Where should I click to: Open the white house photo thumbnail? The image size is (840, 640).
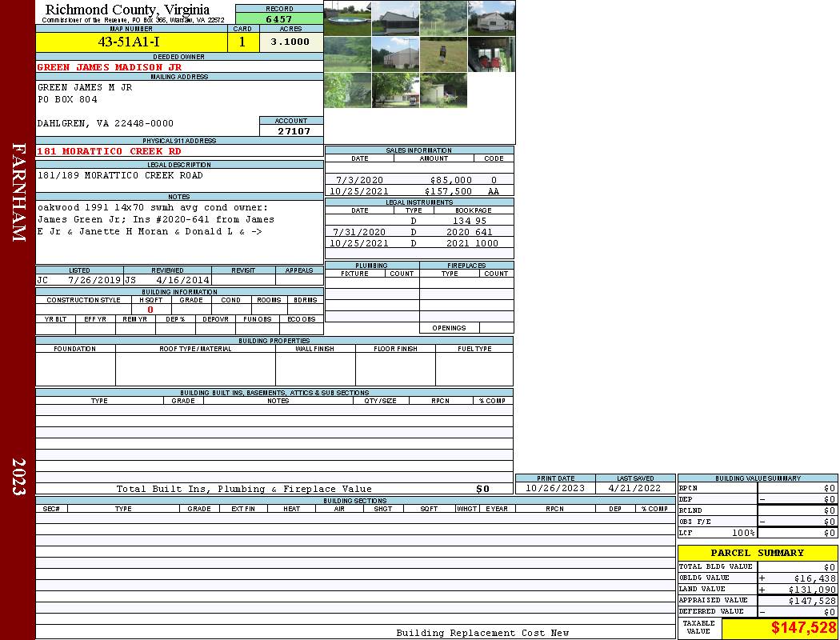coord(490,18)
